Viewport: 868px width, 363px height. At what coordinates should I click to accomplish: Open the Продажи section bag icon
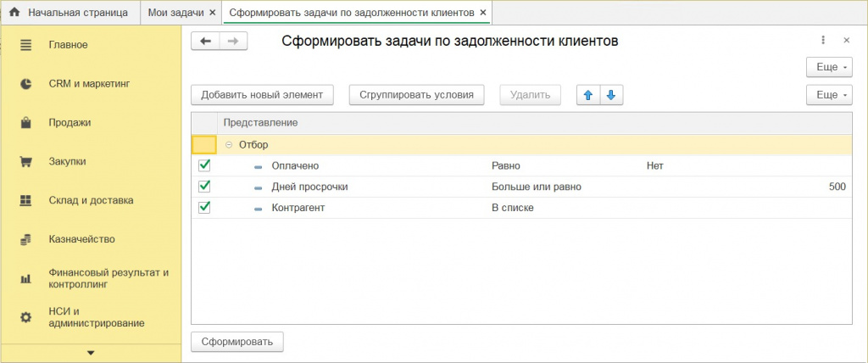pyautogui.click(x=26, y=123)
